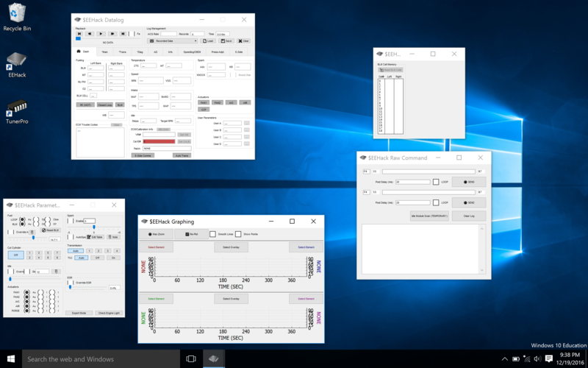Skip to the start of the log playback

79,33
